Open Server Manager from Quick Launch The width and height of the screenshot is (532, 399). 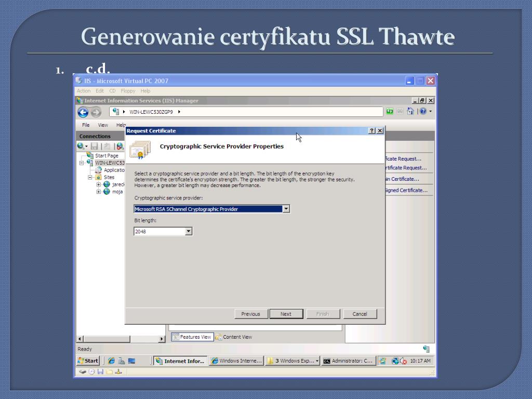point(122,361)
